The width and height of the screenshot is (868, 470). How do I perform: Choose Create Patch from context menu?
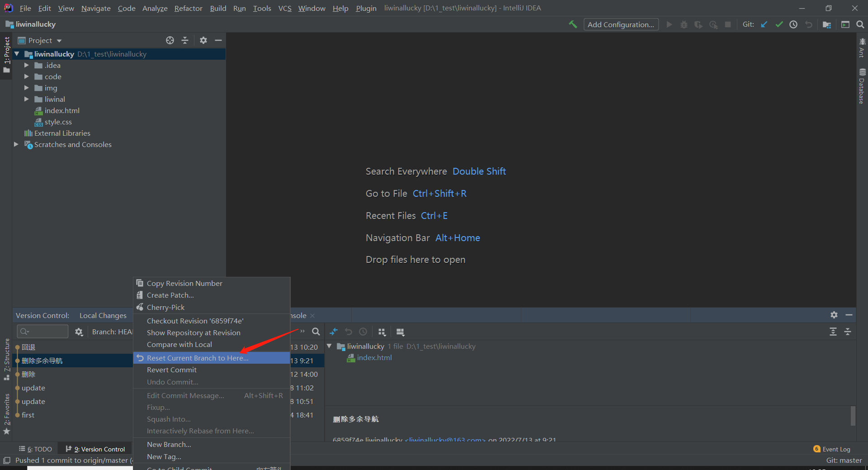pos(212,295)
